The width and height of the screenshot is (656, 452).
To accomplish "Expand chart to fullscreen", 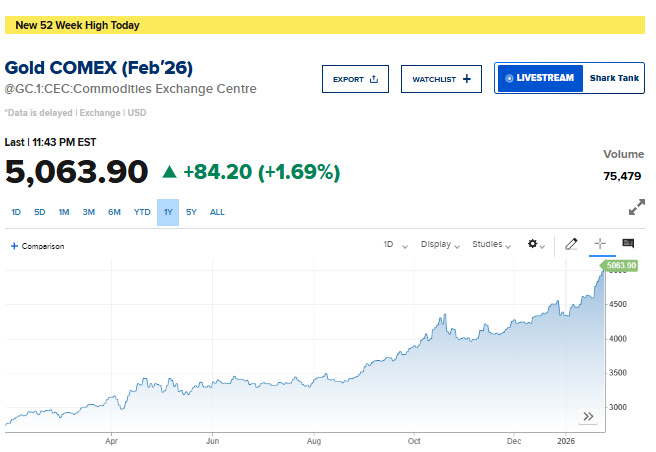I will [636, 208].
